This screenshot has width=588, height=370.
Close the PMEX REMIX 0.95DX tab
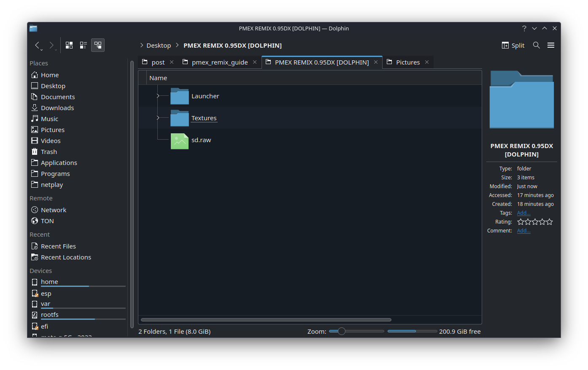pos(376,62)
